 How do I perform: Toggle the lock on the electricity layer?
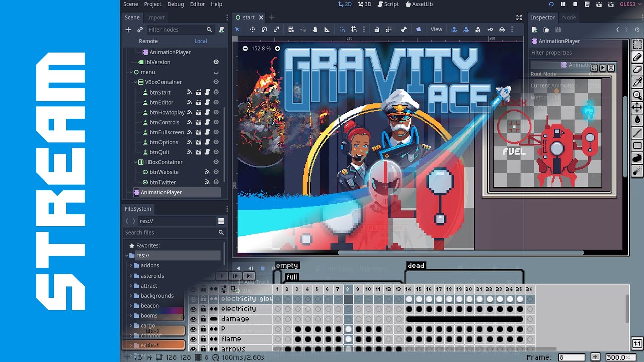203,309
